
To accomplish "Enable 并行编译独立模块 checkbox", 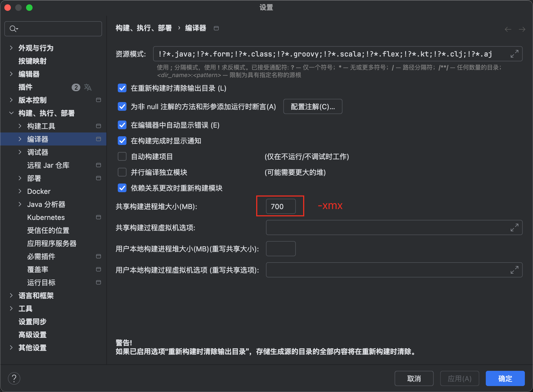I will [x=122, y=172].
